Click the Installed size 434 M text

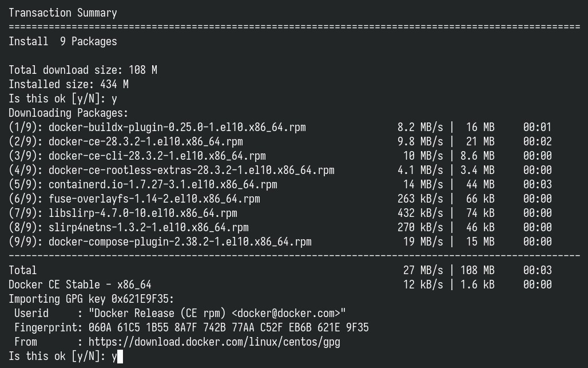69,84
